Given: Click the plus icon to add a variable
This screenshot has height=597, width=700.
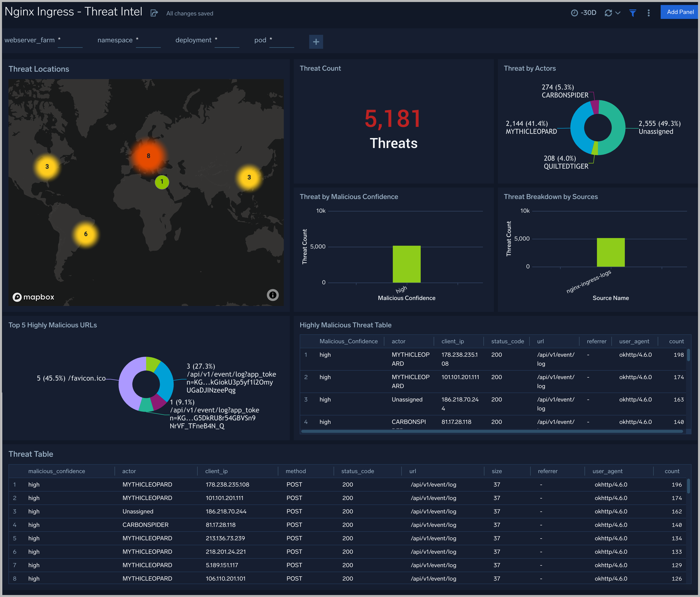Looking at the screenshot, I should 316,42.
